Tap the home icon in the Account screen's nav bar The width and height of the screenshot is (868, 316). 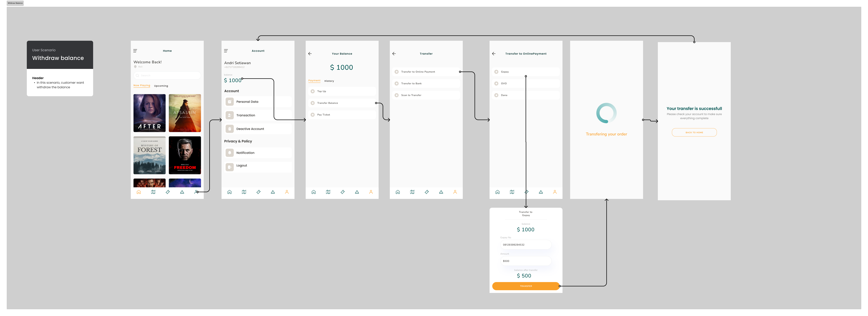click(x=230, y=192)
